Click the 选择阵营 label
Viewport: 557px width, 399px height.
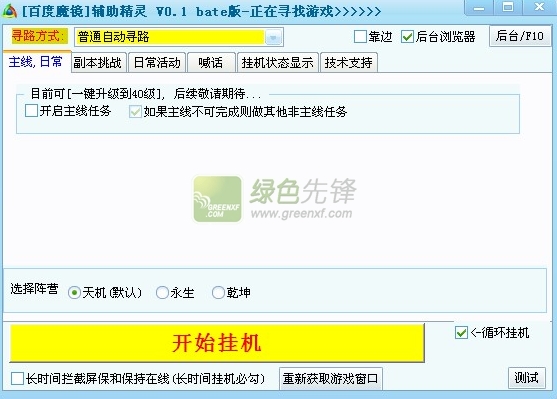pos(34,289)
